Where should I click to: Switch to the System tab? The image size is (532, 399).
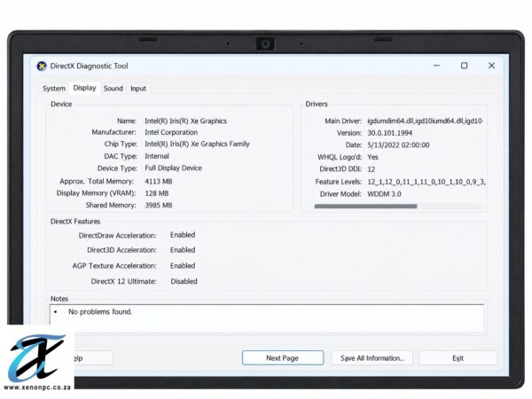[54, 89]
